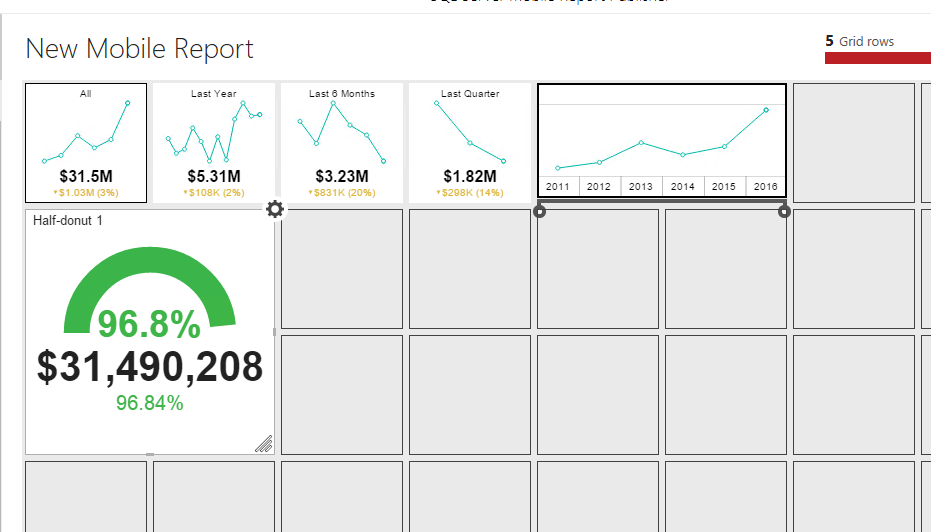Click the 2016 label on time chart

coord(766,187)
